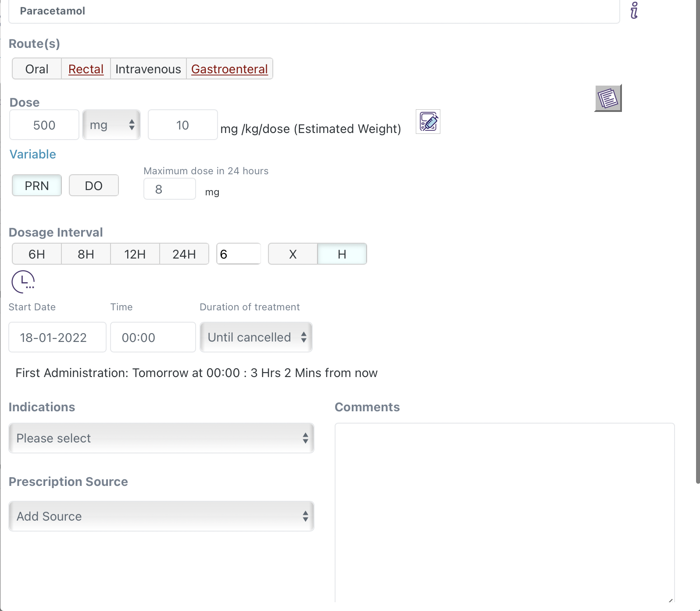Toggle the DO option

tap(93, 186)
